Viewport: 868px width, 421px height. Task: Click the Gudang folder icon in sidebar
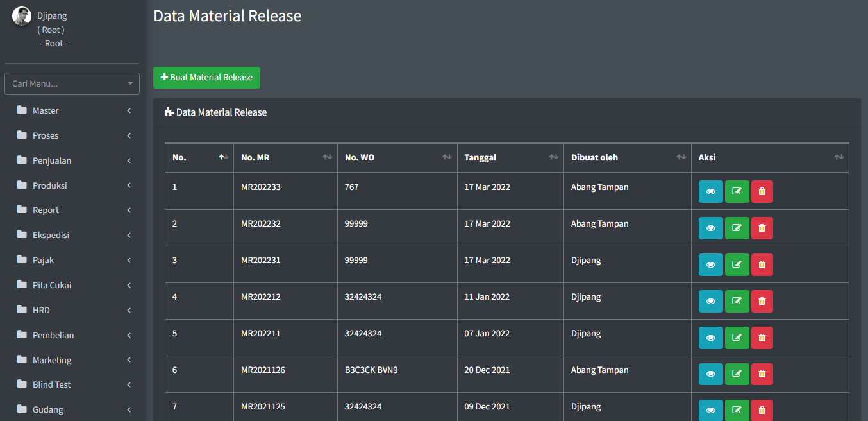pos(22,409)
